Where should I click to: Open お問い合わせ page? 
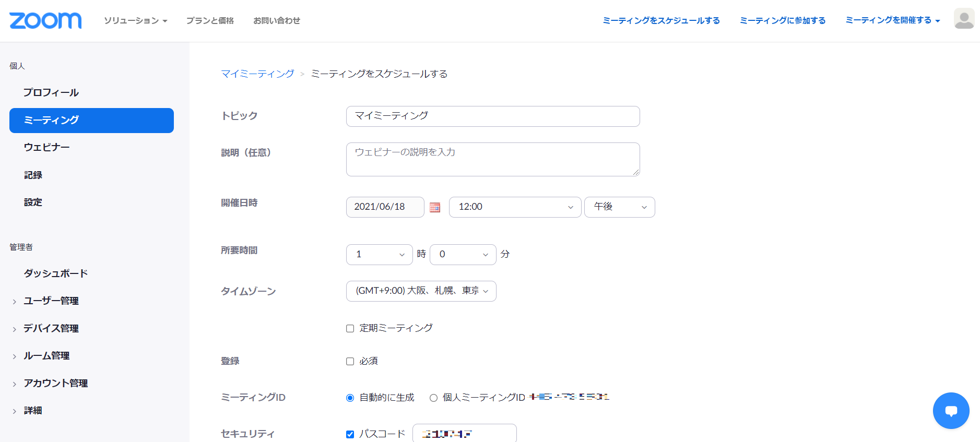tap(277, 20)
